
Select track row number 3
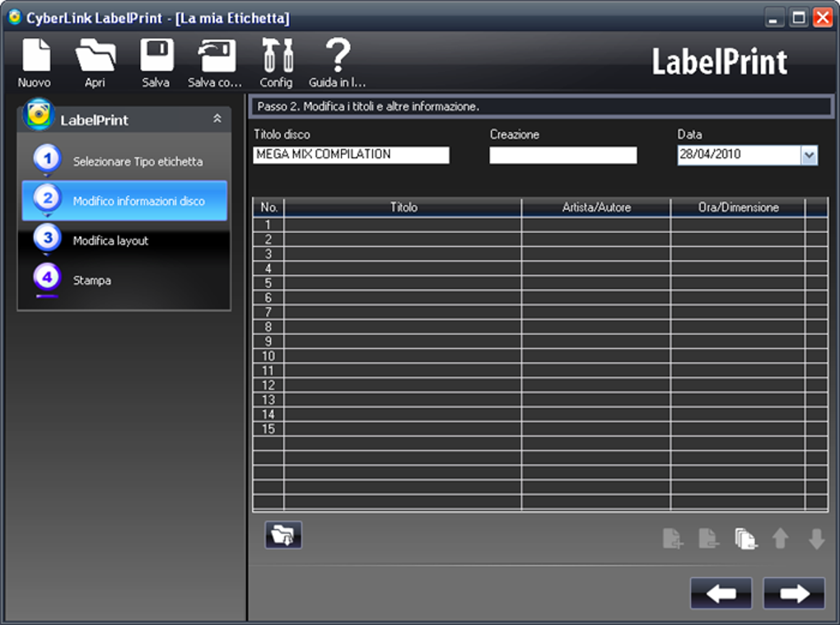(540, 254)
